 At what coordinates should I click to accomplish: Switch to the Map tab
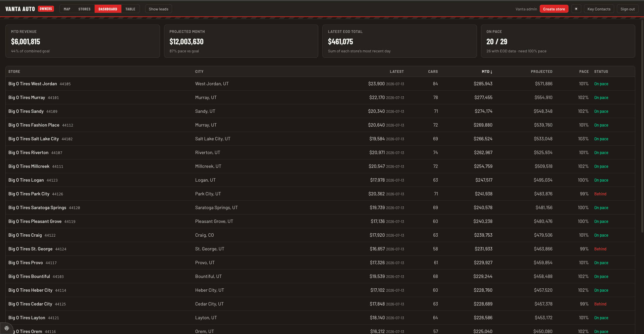pos(67,9)
